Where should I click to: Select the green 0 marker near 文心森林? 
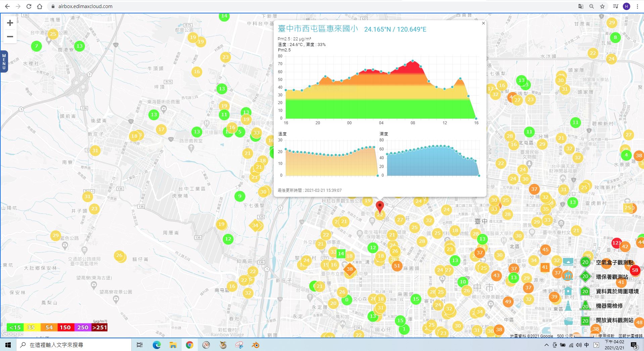point(347,300)
